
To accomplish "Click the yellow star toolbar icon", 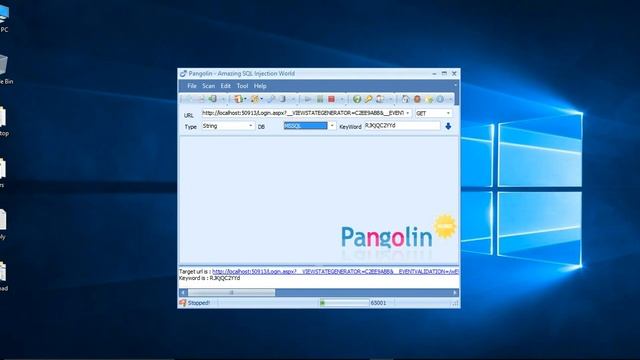I will coord(429,99).
